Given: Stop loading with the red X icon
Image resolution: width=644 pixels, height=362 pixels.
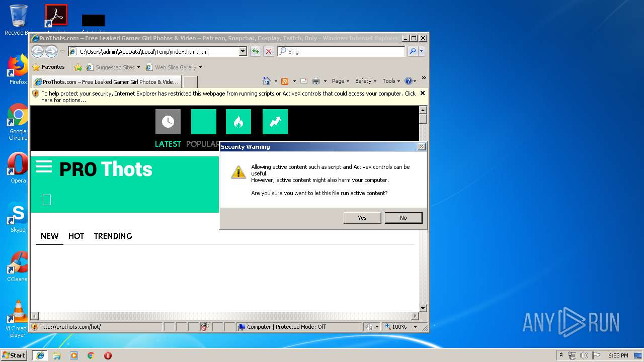Looking at the screenshot, I should 269,51.
